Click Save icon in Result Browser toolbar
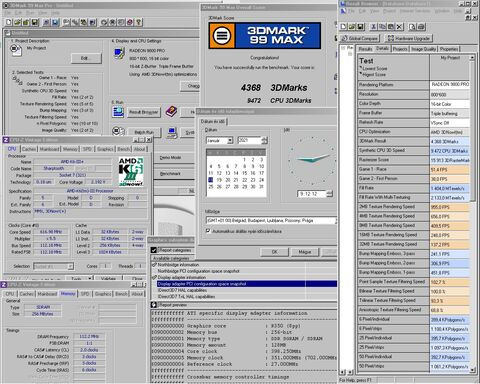The width and height of the screenshot is (480, 384). (360, 27)
